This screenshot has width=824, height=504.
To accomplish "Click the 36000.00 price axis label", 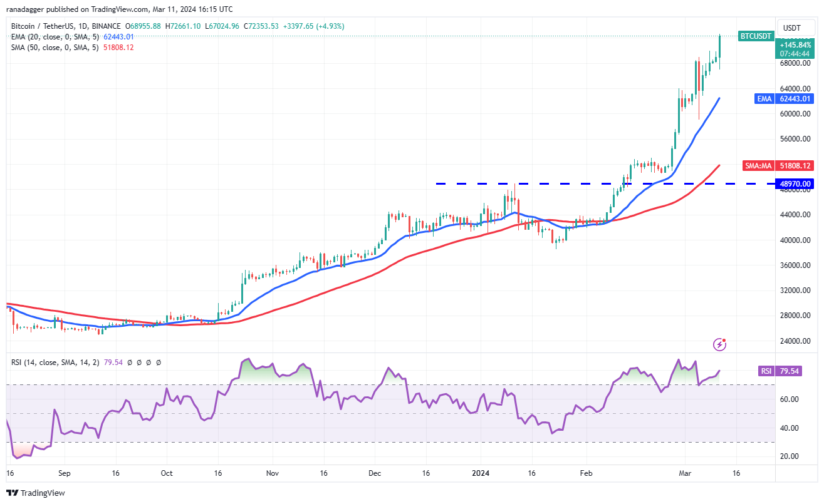I will (795, 265).
